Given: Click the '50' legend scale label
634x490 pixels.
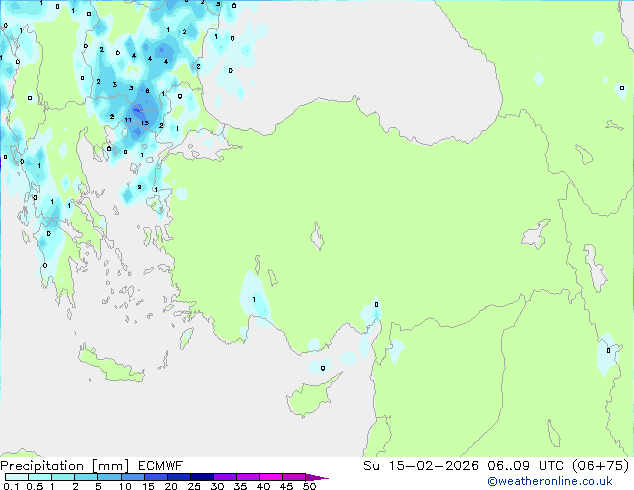Looking at the screenshot, I should (309, 486).
